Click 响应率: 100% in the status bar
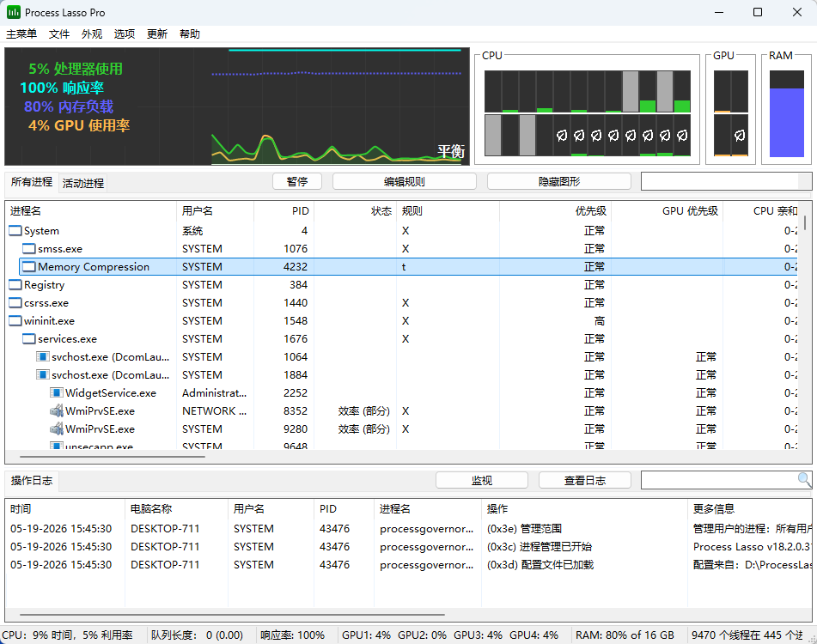This screenshot has height=644, width=817. pyautogui.click(x=292, y=635)
